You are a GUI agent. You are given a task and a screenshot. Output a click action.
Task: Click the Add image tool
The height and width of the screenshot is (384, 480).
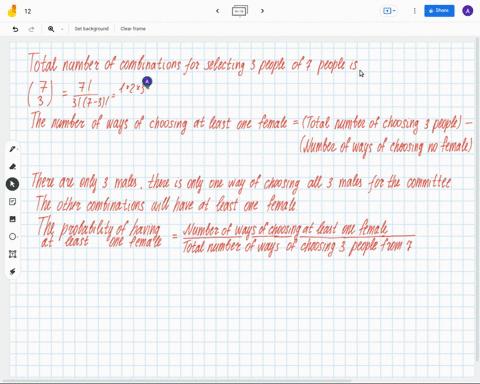coord(13,219)
